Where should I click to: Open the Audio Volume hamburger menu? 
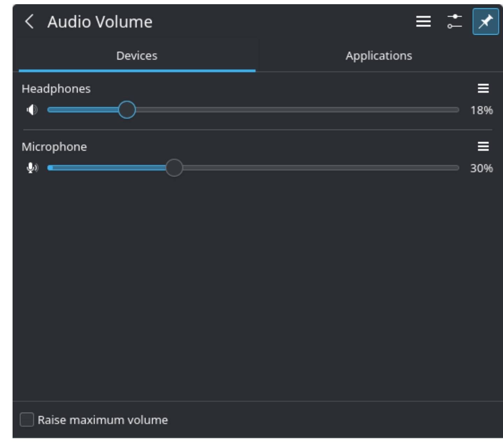click(423, 22)
